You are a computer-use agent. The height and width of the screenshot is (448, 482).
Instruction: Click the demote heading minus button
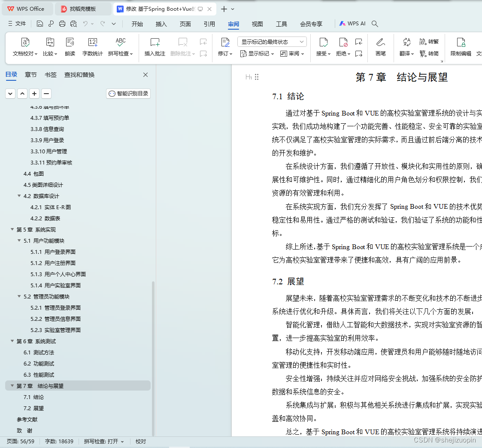click(x=46, y=94)
